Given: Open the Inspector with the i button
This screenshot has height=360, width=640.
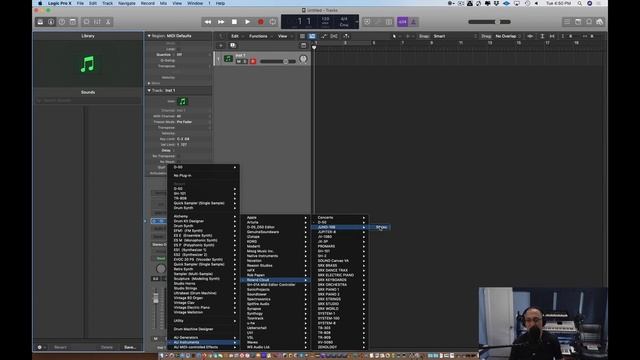Looking at the screenshot, I should (x=51, y=22).
